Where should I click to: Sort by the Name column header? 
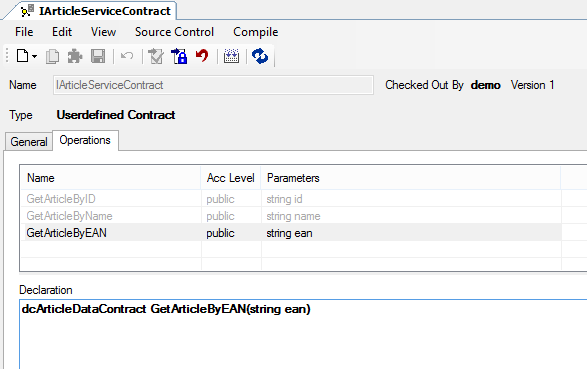tap(110, 178)
